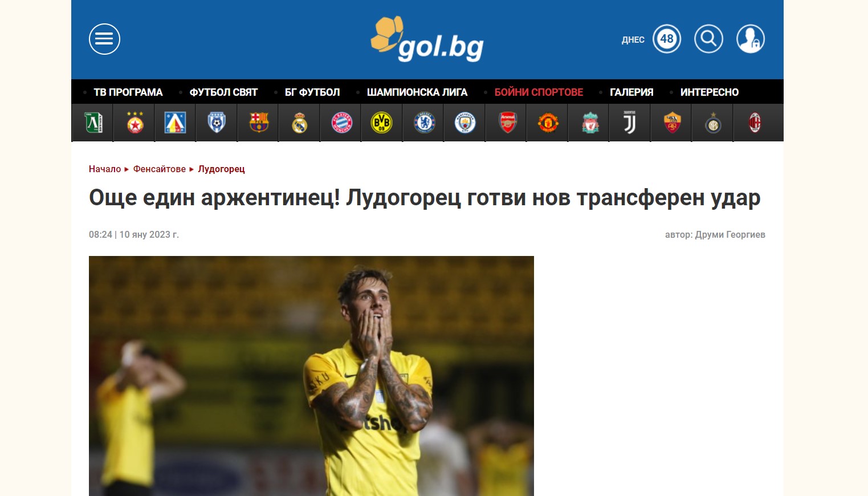Select the Levski Sofia club logo
Screen dimensions: 868x496
(175, 123)
